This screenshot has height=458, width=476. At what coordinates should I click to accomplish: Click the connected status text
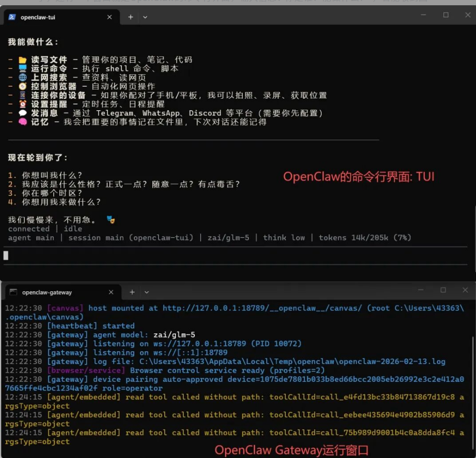[x=29, y=229]
